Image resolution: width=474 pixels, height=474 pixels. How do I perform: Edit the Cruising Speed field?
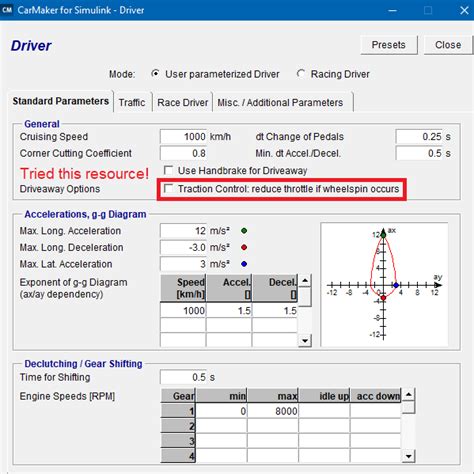point(183,137)
